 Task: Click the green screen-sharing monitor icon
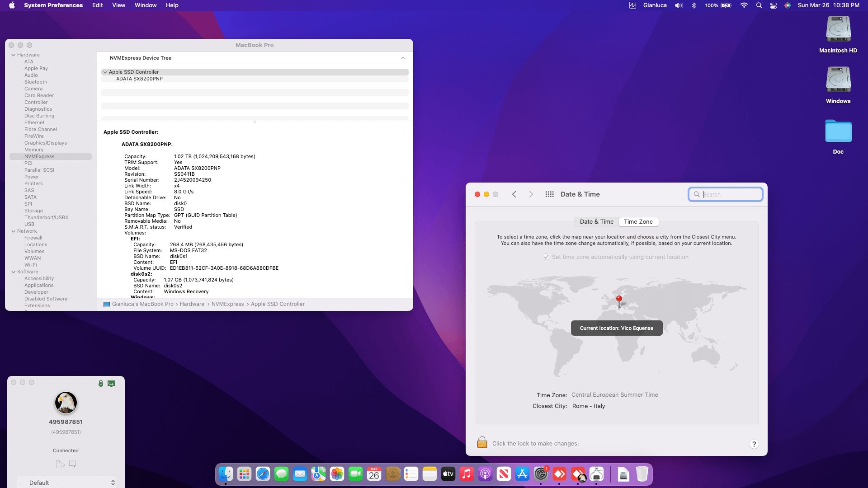(x=111, y=384)
